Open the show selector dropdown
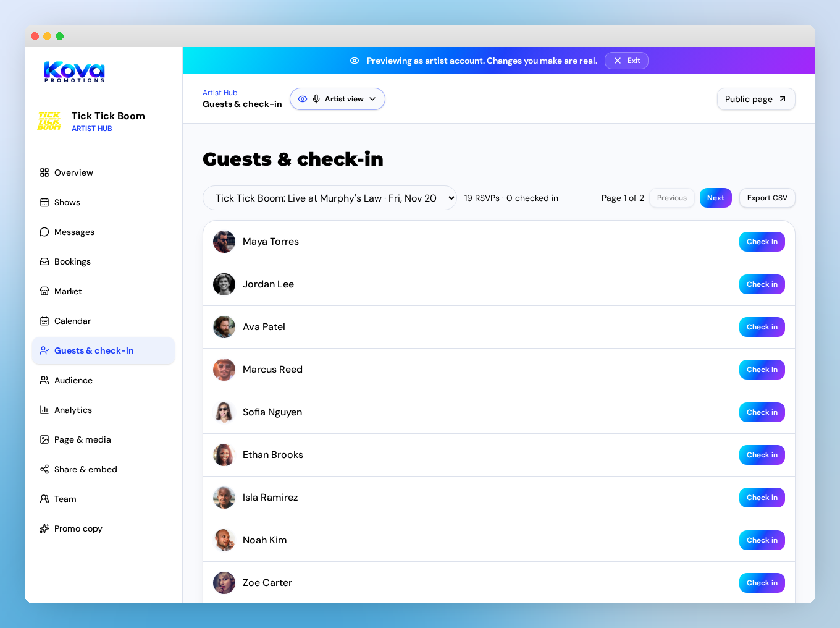This screenshot has height=628, width=840. (x=330, y=198)
